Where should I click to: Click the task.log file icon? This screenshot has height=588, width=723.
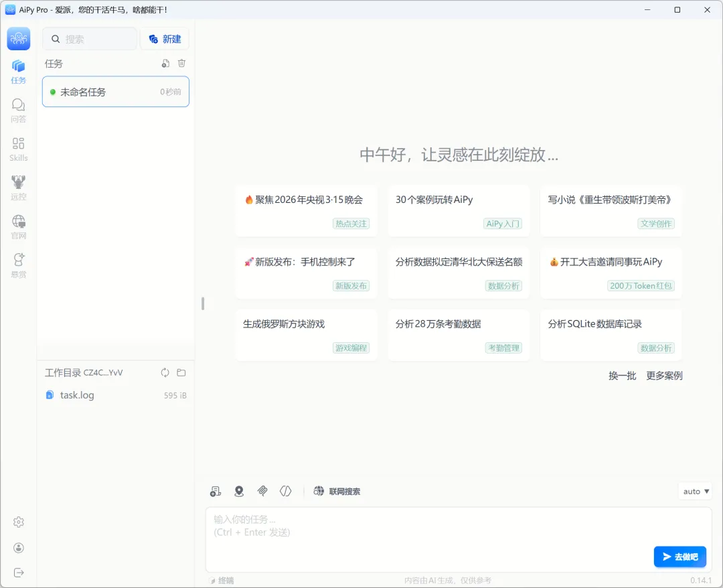pyautogui.click(x=50, y=395)
